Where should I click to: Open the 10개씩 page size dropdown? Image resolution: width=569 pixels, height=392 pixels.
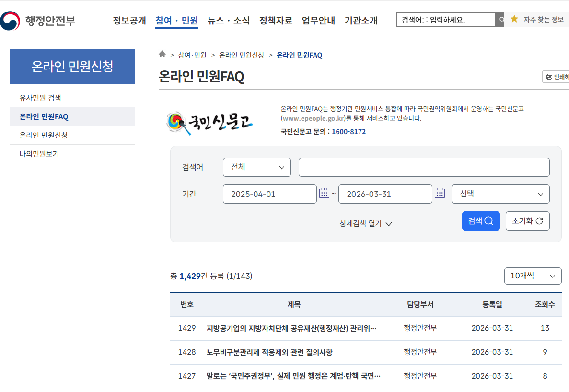coord(533,276)
